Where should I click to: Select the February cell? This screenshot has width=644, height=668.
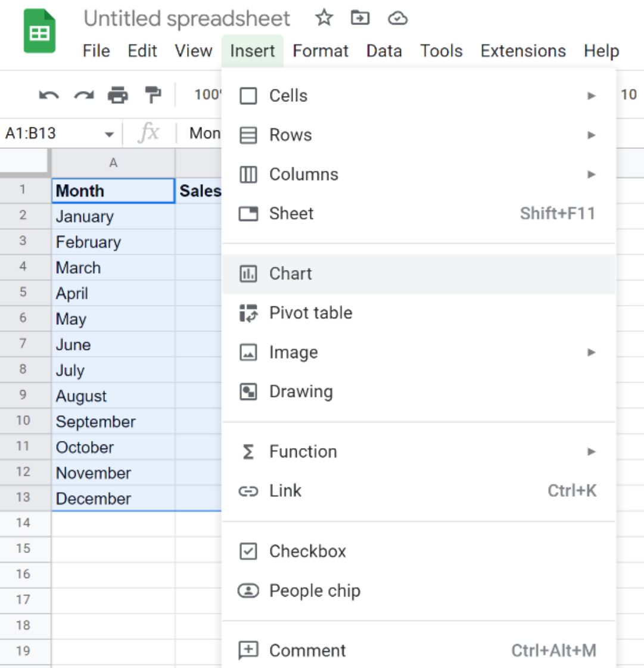113,242
